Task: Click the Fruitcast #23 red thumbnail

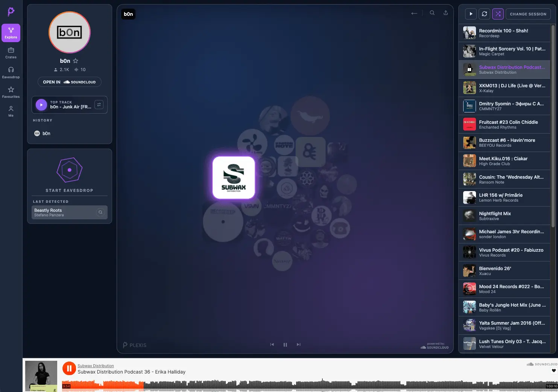Action: coord(470,125)
